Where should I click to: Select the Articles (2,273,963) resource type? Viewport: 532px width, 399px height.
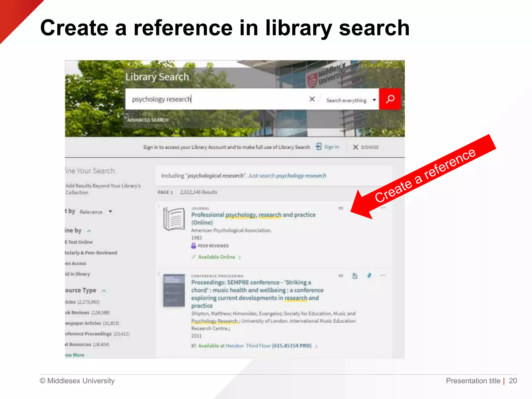click(82, 302)
